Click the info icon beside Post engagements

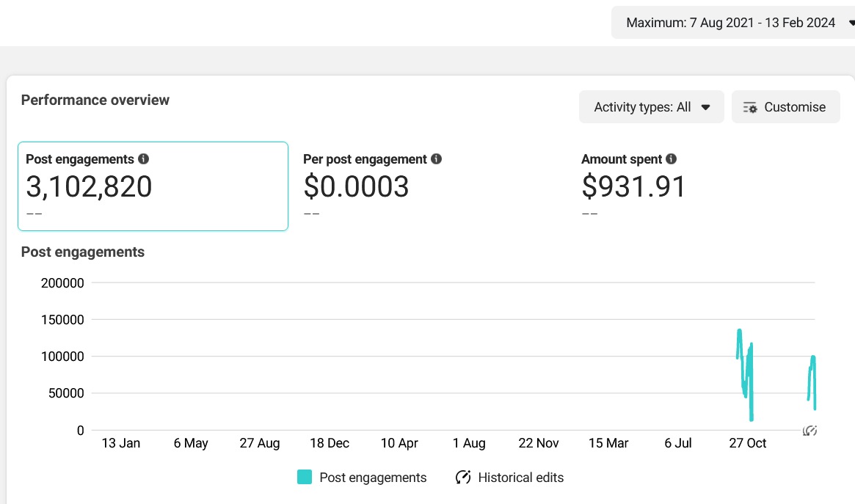tap(144, 159)
